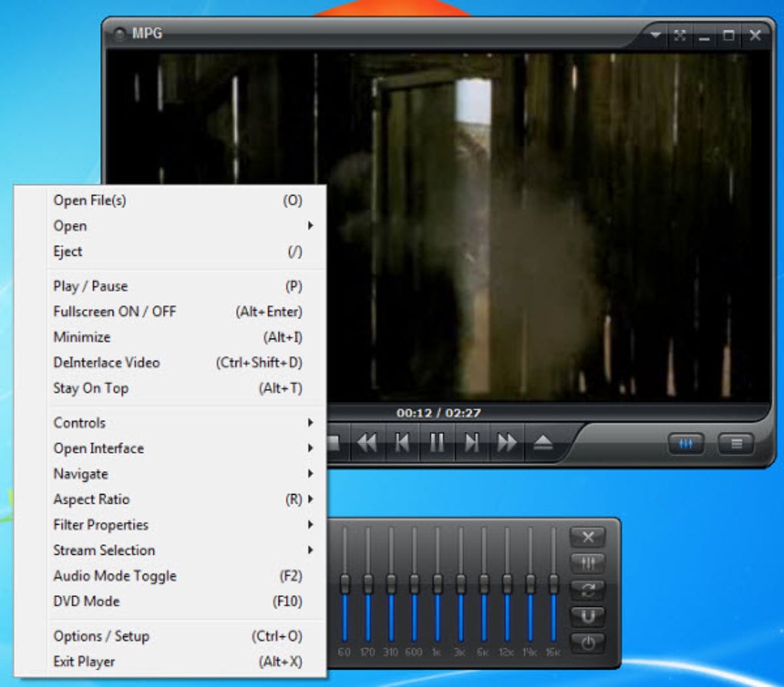Image resolution: width=784 pixels, height=687 pixels.
Task: Expand the Navigate submenu
Action: tap(80, 474)
